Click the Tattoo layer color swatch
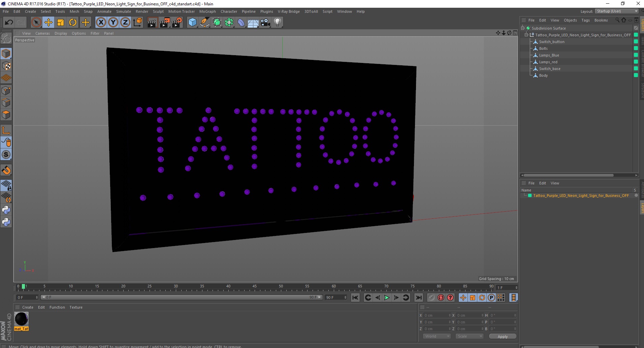 (x=530, y=196)
